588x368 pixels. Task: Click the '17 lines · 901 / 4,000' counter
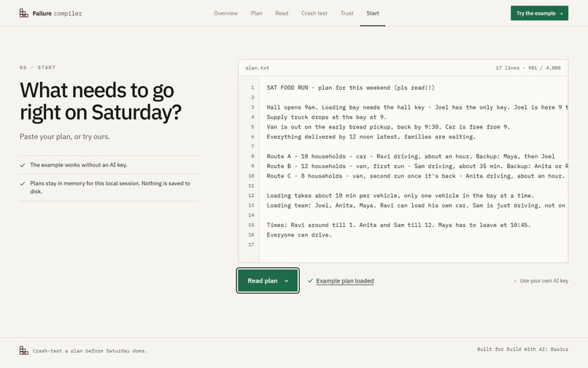pyautogui.click(x=528, y=68)
